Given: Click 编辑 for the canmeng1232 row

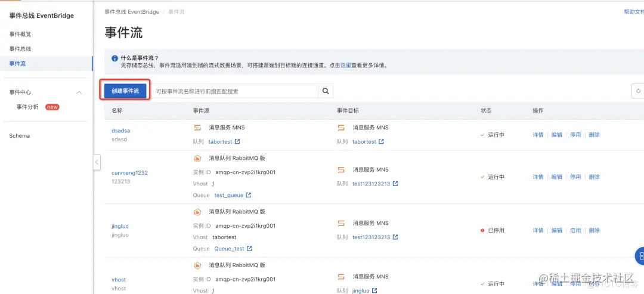Looking at the screenshot, I should pyautogui.click(x=557, y=177).
